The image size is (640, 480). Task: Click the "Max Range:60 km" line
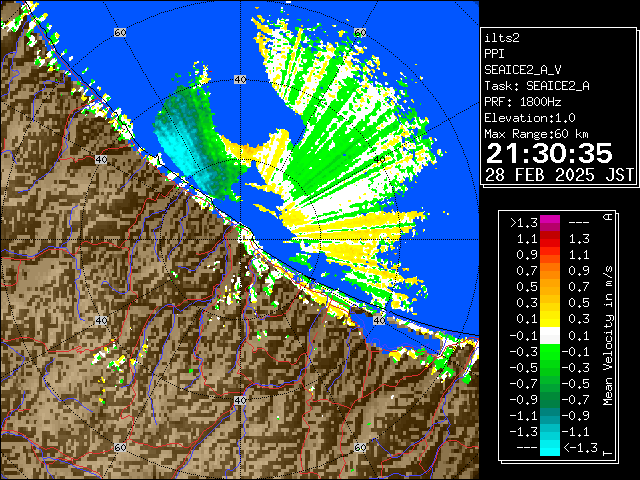536,134
